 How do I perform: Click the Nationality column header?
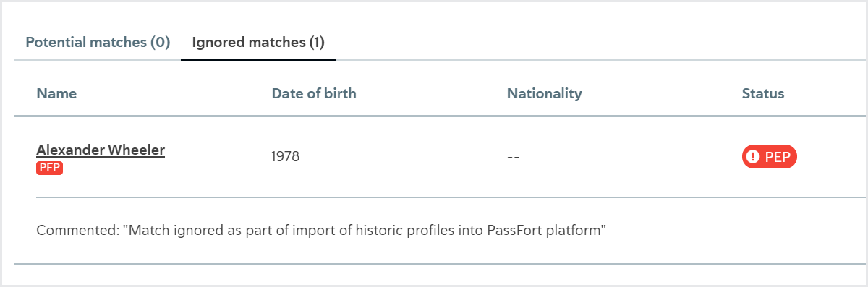tap(545, 93)
